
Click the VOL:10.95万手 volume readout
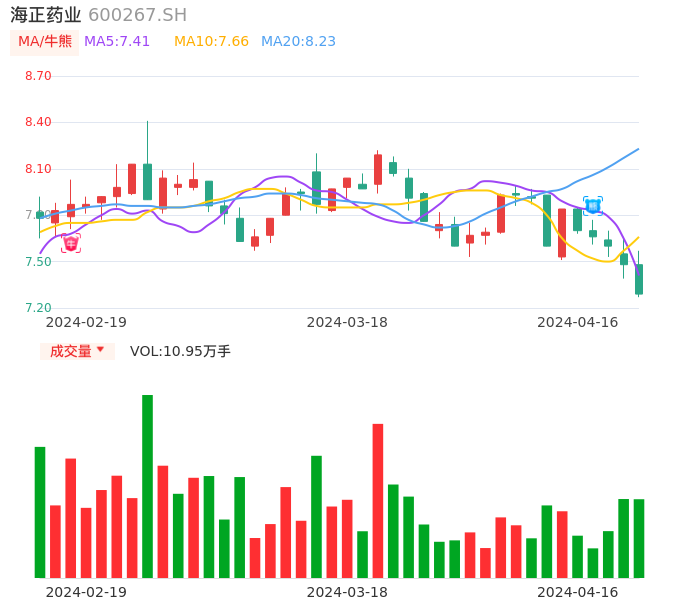[180, 351]
